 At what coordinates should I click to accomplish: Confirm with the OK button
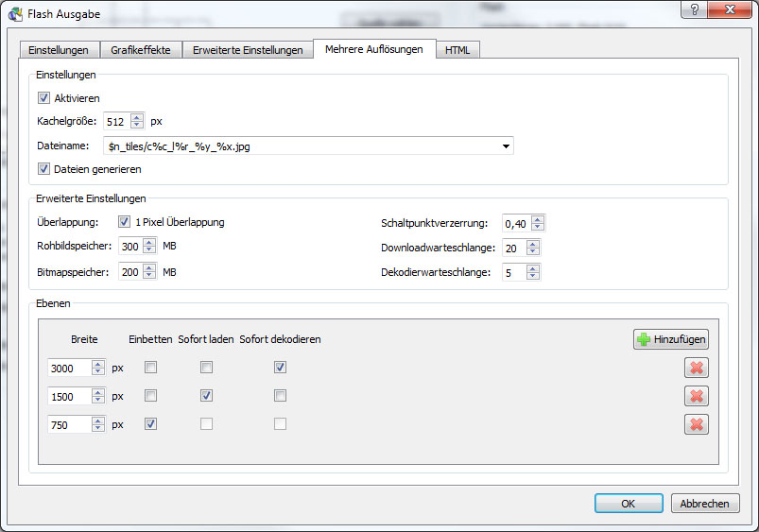pyautogui.click(x=628, y=504)
